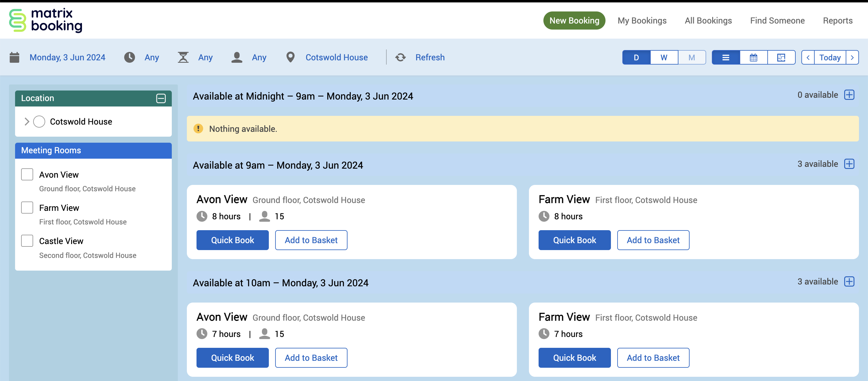Collapse the Location panel minus icon
Screen dimensions: 868x381
click(161, 98)
